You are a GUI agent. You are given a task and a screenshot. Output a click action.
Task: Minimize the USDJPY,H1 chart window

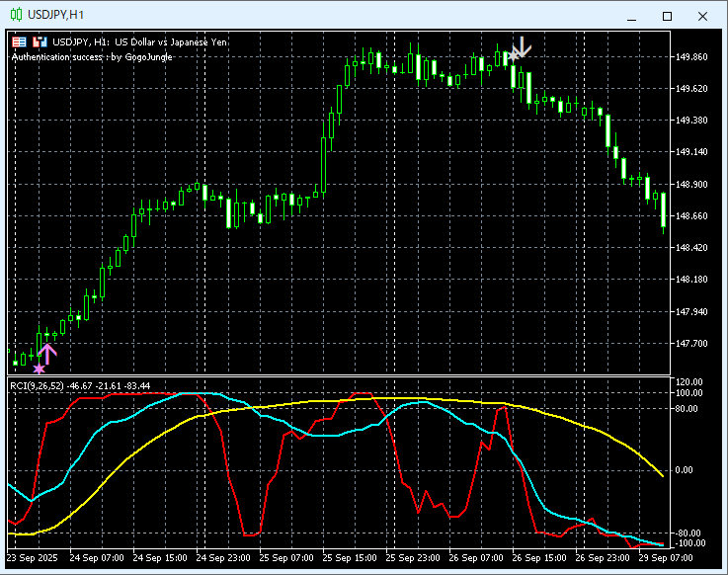click(631, 16)
